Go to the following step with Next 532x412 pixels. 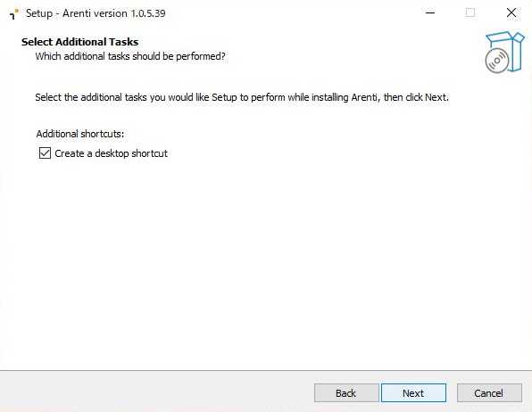tap(413, 393)
